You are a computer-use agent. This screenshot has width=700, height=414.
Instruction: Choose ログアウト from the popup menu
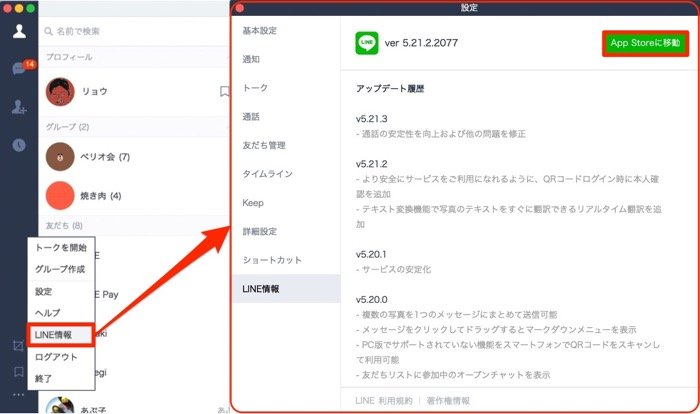pyautogui.click(x=61, y=357)
